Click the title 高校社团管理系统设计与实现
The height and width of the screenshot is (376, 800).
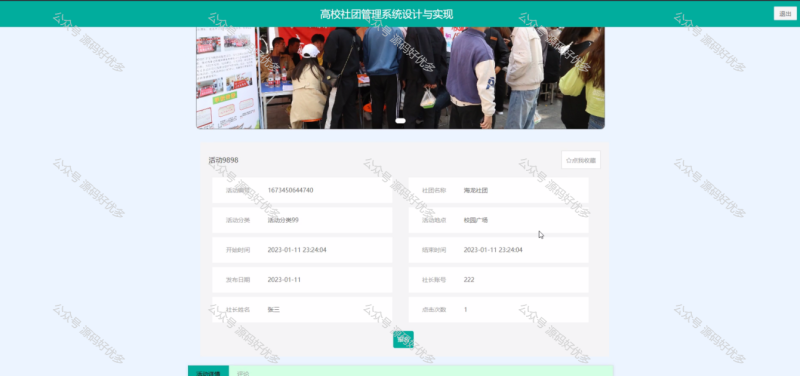tap(386, 14)
